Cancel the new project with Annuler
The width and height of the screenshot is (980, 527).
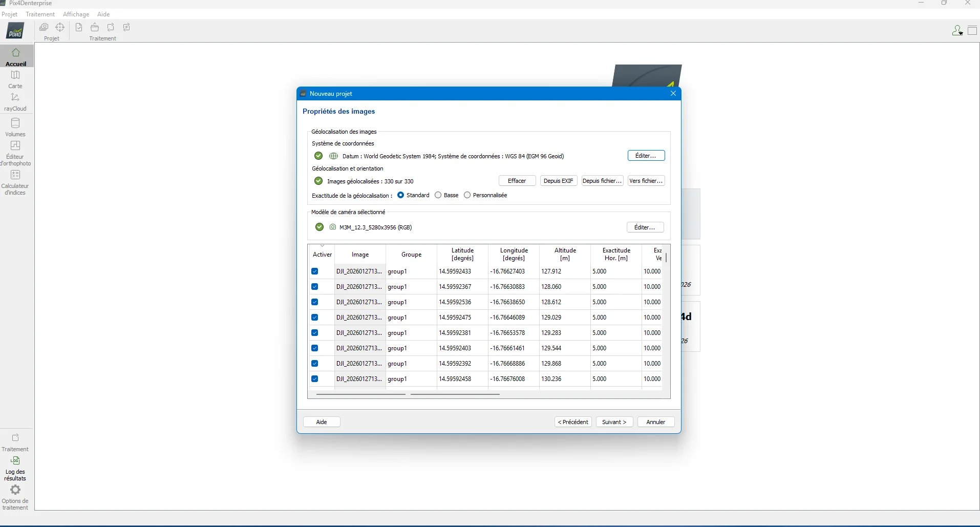coord(656,422)
